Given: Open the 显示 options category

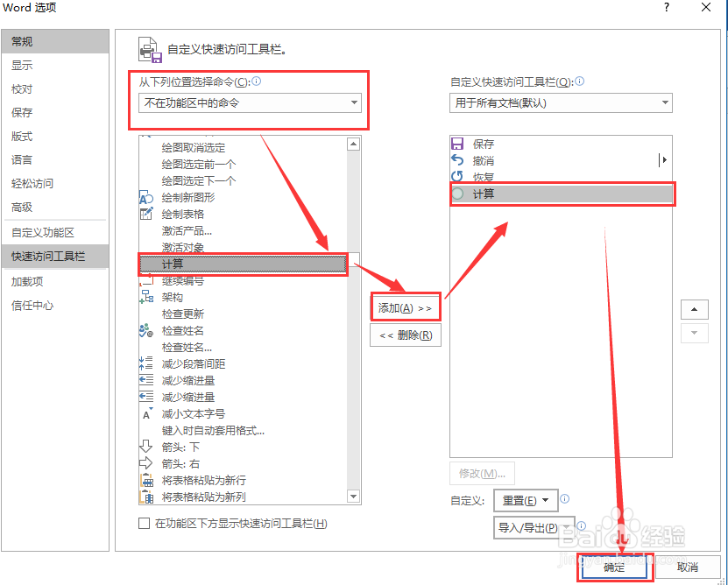Looking at the screenshot, I should click(55, 65).
